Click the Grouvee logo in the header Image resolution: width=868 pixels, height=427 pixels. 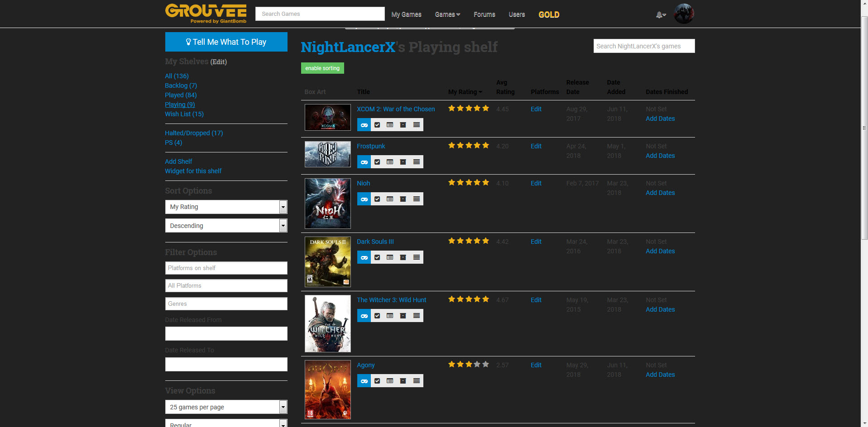point(206,14)
